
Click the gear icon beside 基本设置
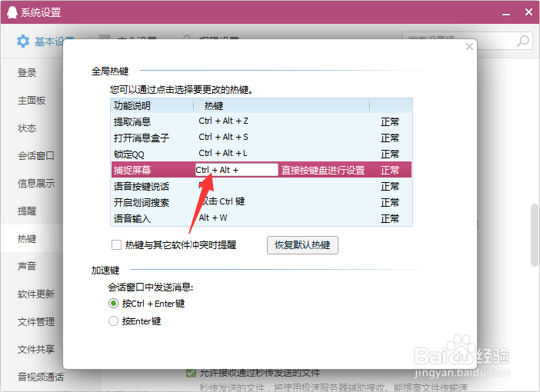tap(23, 42)
